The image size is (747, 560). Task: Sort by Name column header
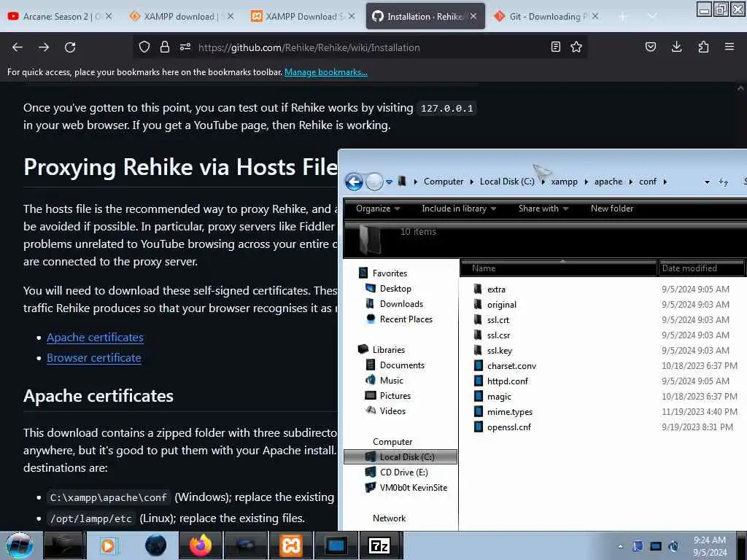coord(558,268)
